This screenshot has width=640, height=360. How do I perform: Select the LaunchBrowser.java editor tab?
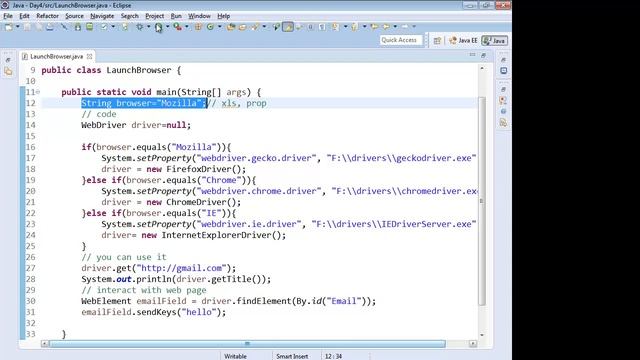coord(56,56)
